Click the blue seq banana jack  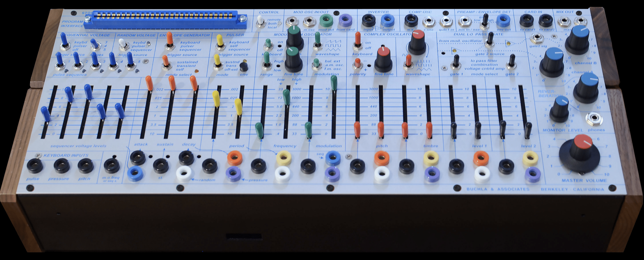pos(333,158)
